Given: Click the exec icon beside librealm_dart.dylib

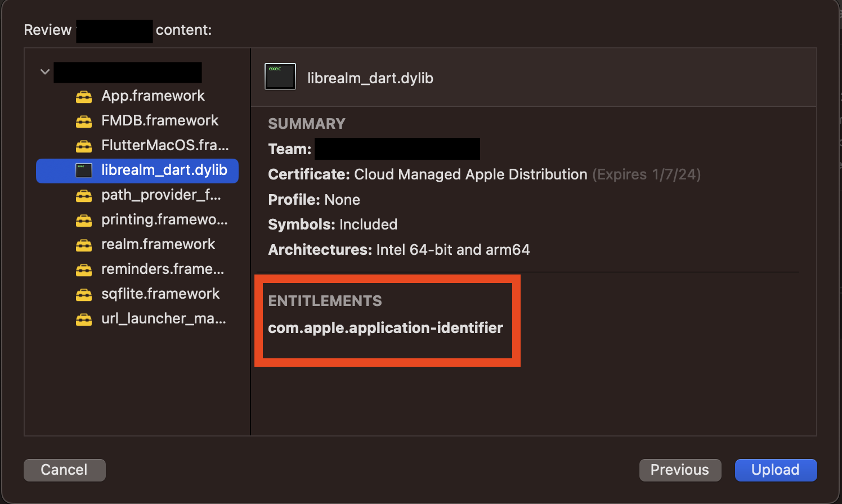Looking at the screenshot, I should pyautogui.click(x=280, y=76).
